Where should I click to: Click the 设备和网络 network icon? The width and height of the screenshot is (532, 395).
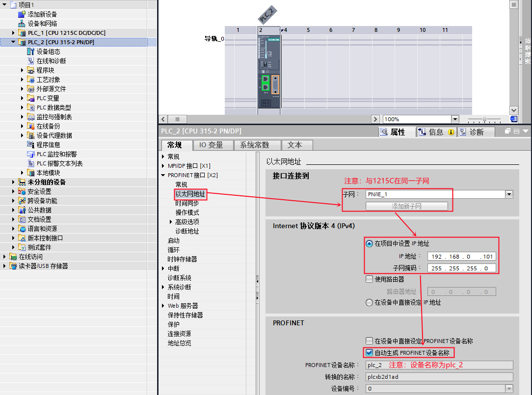(x=22, y=24)
